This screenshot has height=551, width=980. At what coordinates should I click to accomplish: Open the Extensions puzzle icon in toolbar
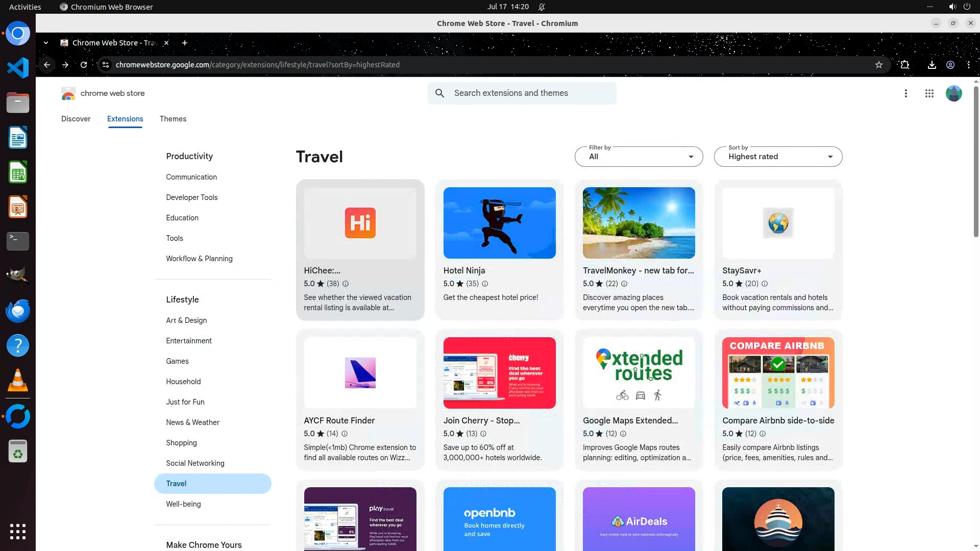click(x=904, y=65)
